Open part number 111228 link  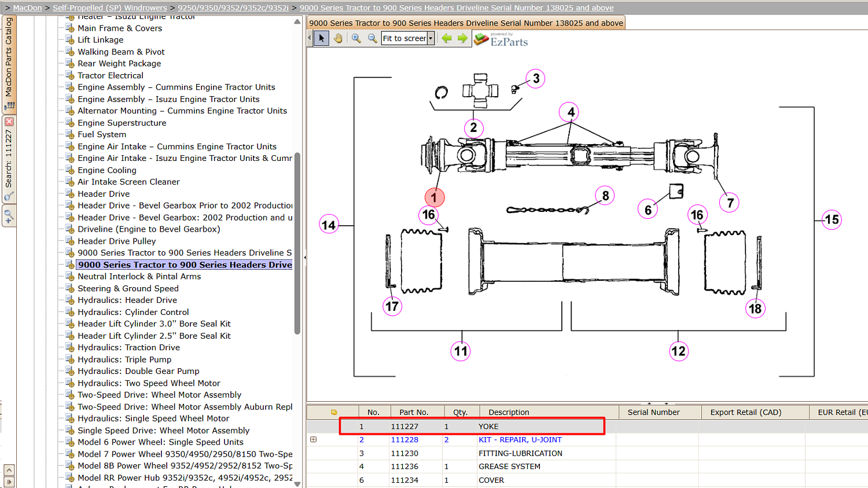click(404, 440)
